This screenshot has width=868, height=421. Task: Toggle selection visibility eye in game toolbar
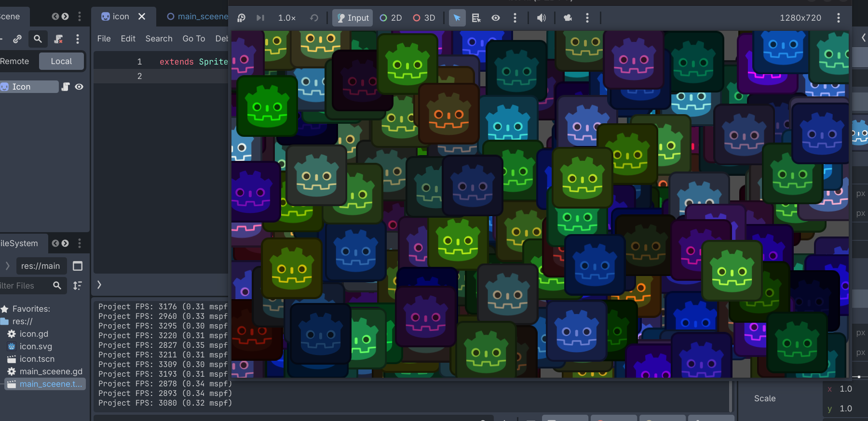(496, 18)
